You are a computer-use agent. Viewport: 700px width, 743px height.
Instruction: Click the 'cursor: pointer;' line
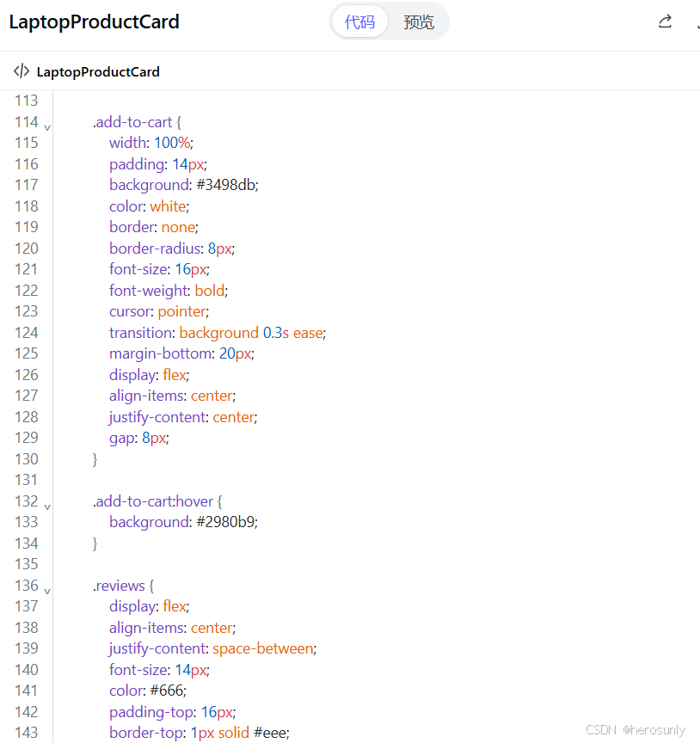159,311
